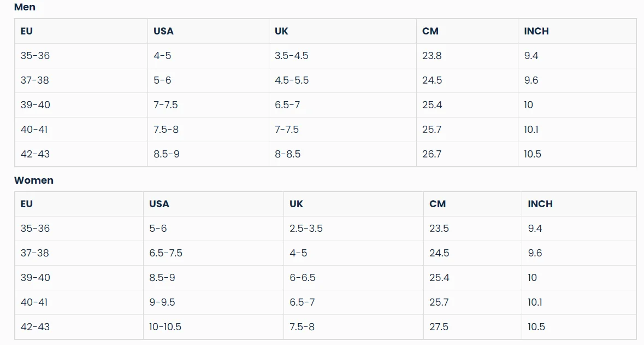Screen dimensions: 644x345
Task: Click the USA column header in Men table
Action: pos(163,31)
